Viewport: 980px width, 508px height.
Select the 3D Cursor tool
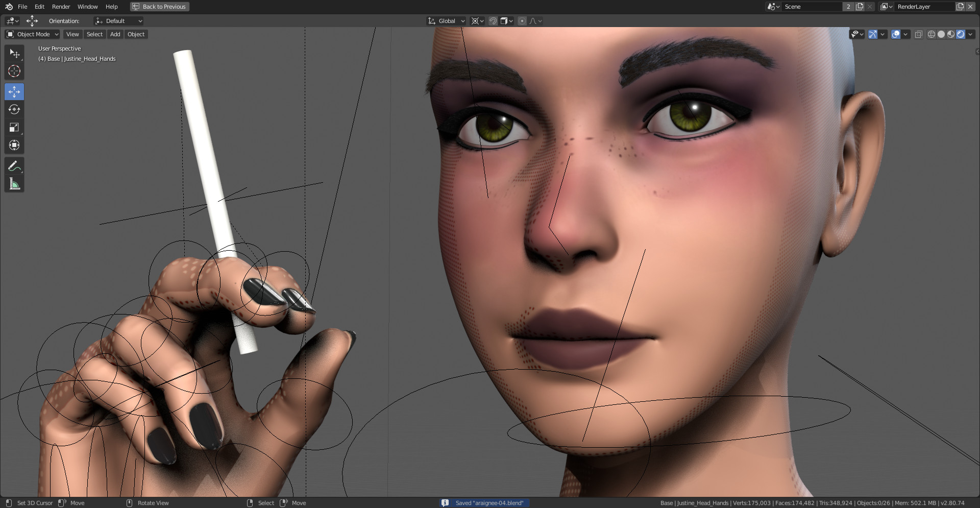pyautogui.click(x=14, y=71)
